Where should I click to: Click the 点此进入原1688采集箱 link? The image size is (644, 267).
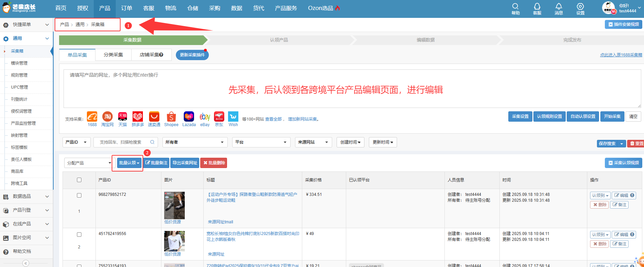pyautogui.click(x=621, y=55)
